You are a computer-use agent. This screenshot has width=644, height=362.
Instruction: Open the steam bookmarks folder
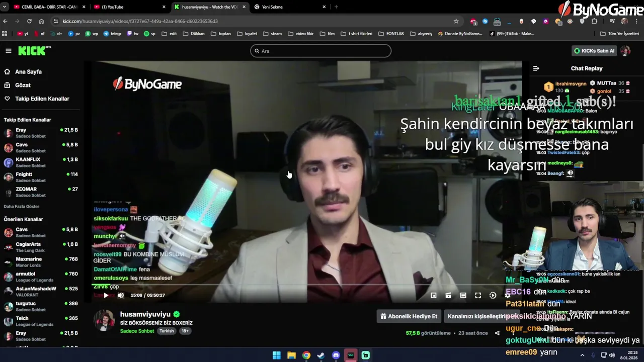click(x=272, y=34)
